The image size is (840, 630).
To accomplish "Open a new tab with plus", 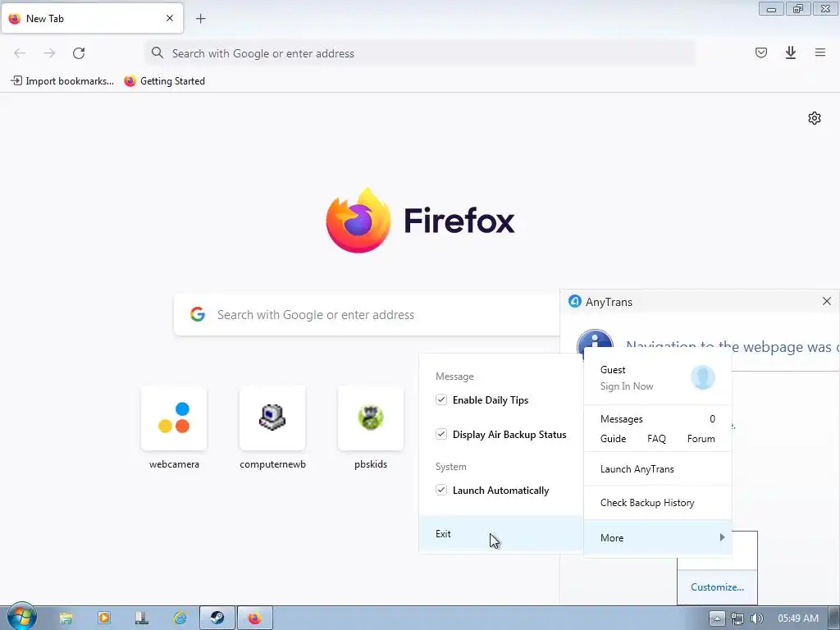I will (x=201, y=19).
